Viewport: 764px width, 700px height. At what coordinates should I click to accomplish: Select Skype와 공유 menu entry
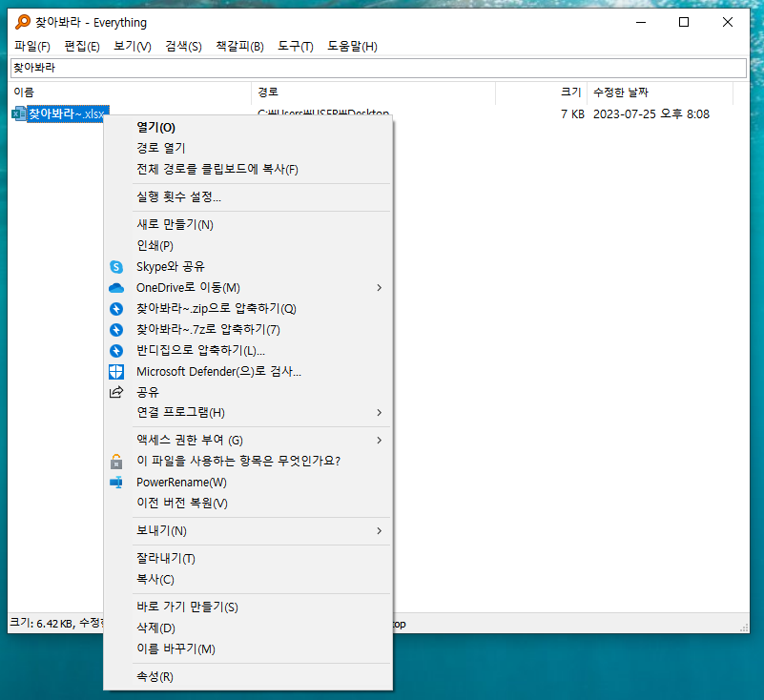point(248,267)
